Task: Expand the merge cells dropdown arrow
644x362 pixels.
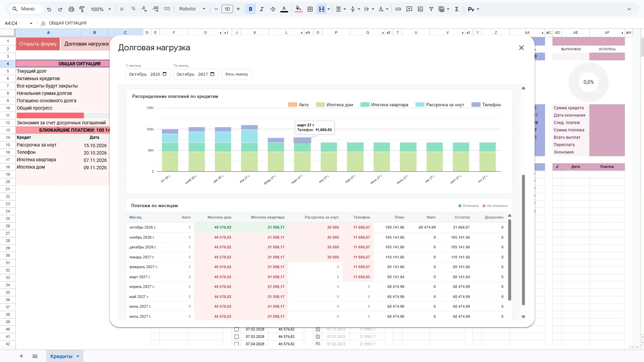Action: (329, 9)
